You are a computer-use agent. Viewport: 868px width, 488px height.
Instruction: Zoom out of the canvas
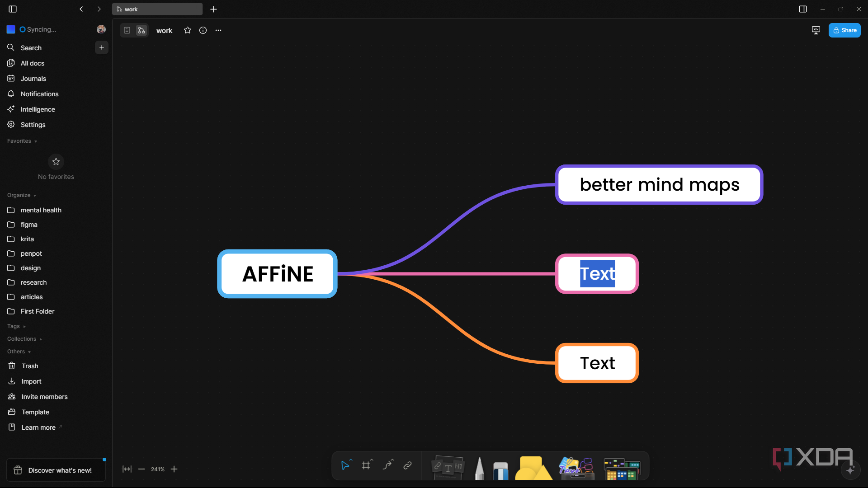142,469
